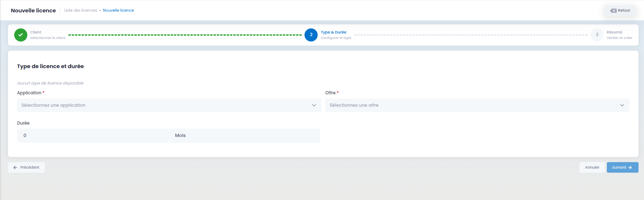
Task: Open Liste des licences breadcrumb link
Action: (80, 11)
